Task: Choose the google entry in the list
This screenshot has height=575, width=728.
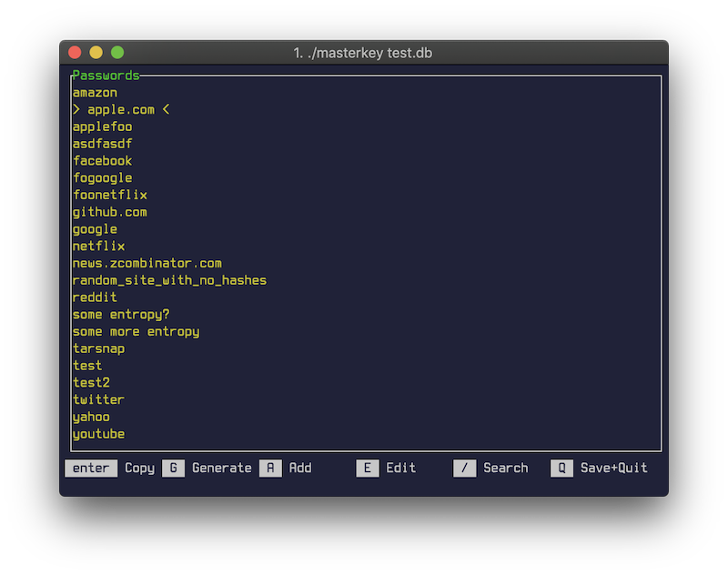Action: [96, 229]
